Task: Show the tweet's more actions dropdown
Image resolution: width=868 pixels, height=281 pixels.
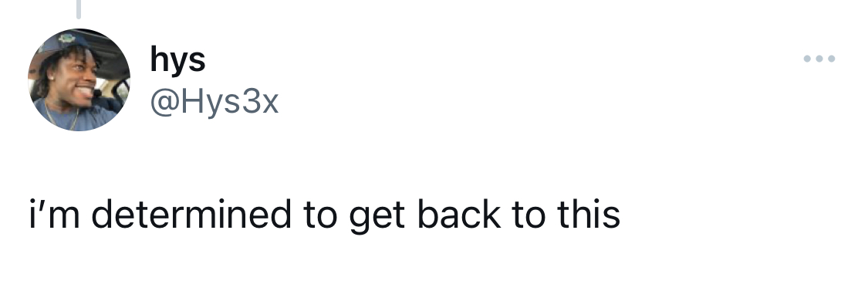Action: [819, 58]
